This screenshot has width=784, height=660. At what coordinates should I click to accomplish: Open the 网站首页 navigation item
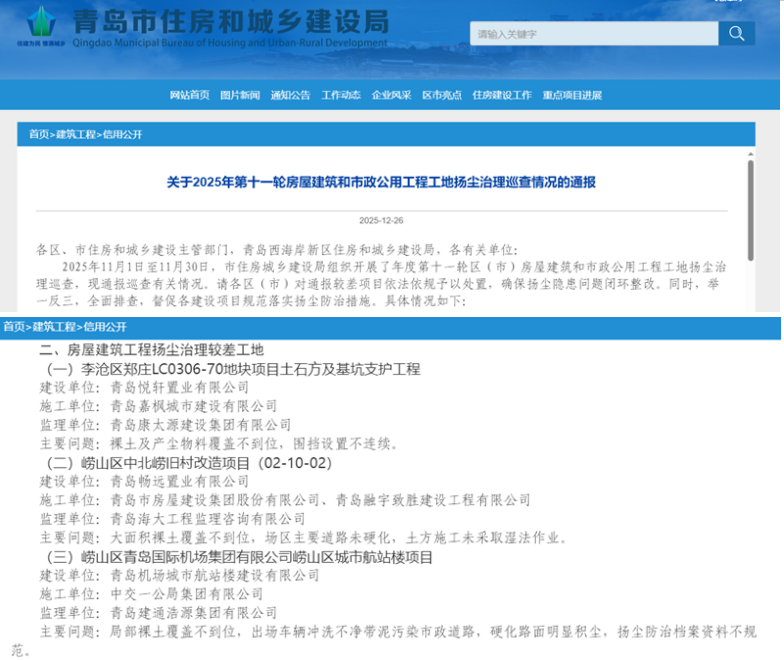[189, 95]
